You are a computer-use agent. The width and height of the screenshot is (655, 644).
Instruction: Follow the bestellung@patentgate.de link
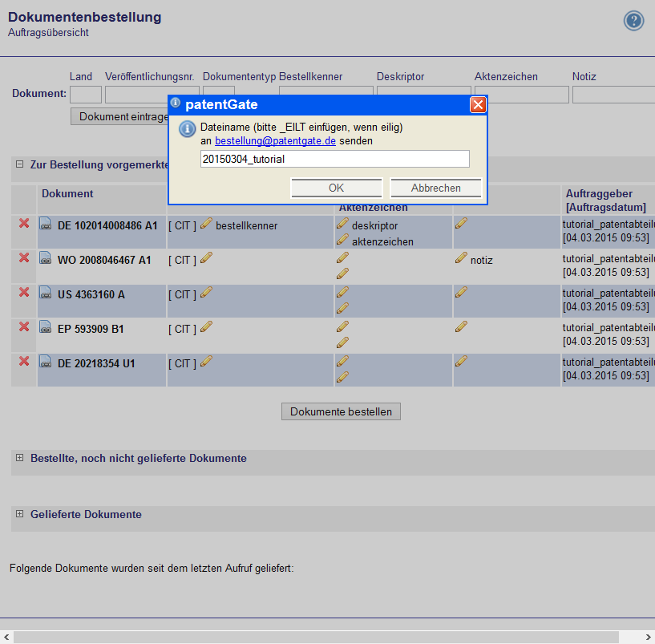click(x=275, y=141)
